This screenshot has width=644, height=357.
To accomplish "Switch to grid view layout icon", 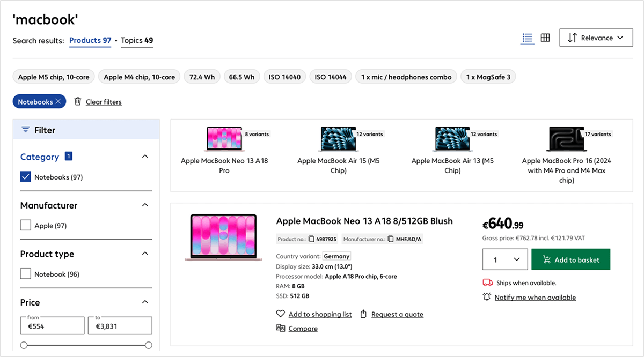I will point(545,38).
